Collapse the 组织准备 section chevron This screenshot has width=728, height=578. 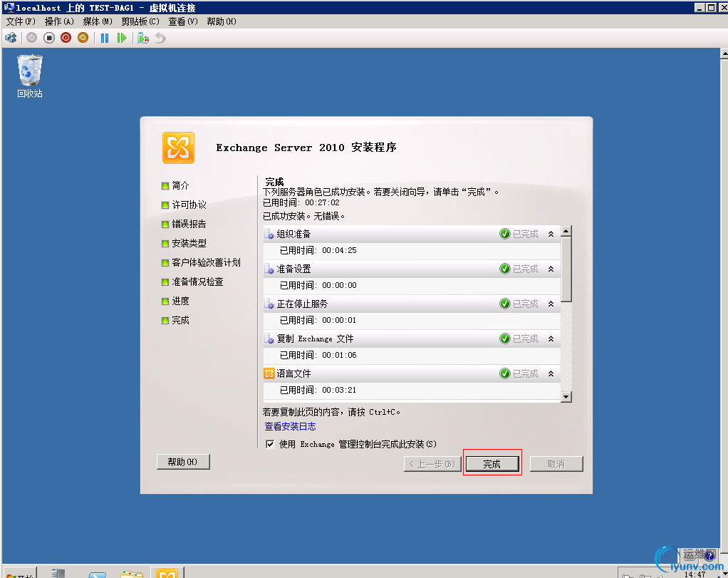click(551, 234)
